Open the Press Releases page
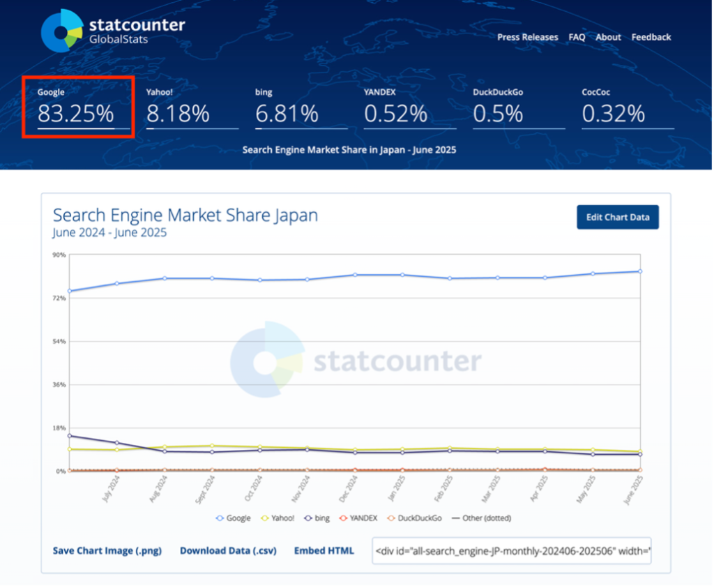This screenshot has width=714, height=588. [x=527, y=37]
